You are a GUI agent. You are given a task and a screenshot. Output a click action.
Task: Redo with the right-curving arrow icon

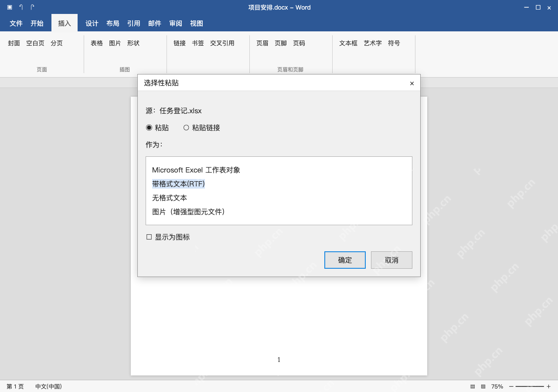coord(32,7)
